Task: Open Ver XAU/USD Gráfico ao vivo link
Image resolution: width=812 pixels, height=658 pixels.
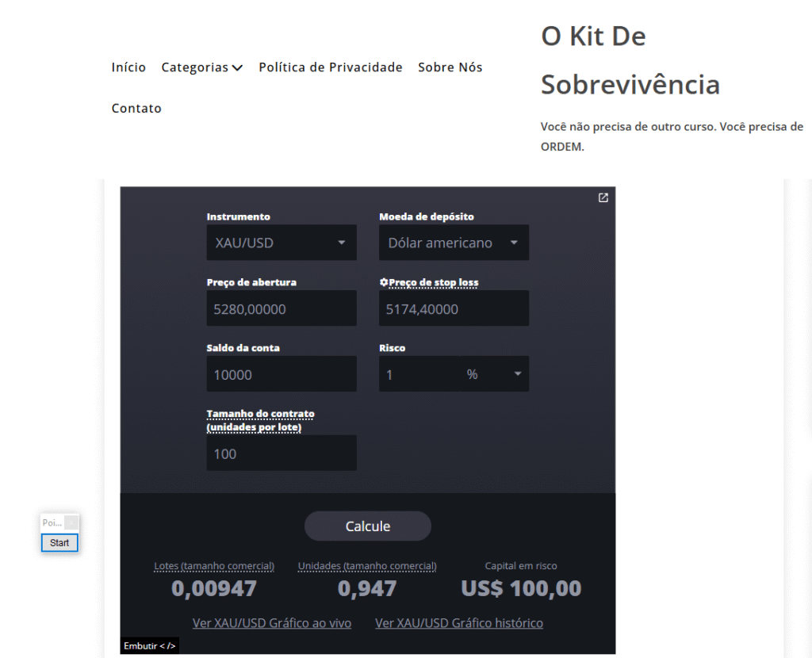Action: [271, 623]
